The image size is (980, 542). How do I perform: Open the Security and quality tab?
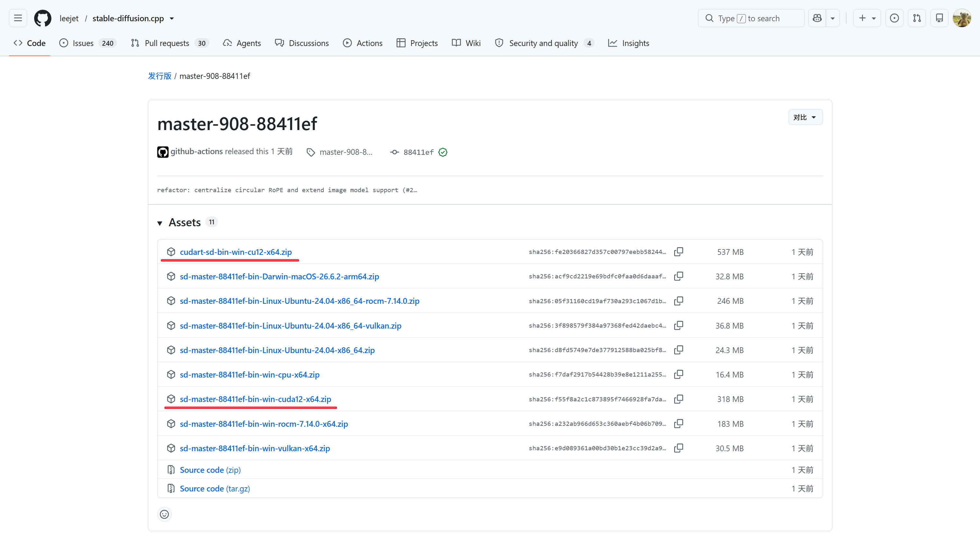pos(545,43)
